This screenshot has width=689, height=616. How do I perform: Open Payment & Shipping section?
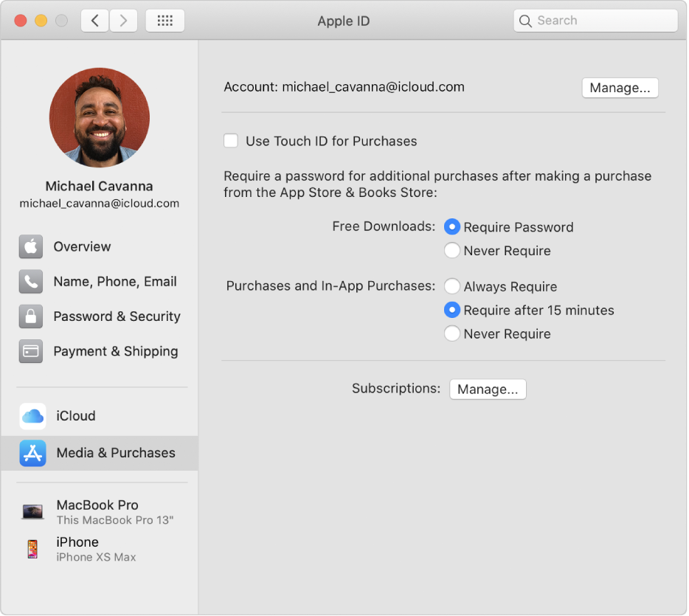pos(100,351)
